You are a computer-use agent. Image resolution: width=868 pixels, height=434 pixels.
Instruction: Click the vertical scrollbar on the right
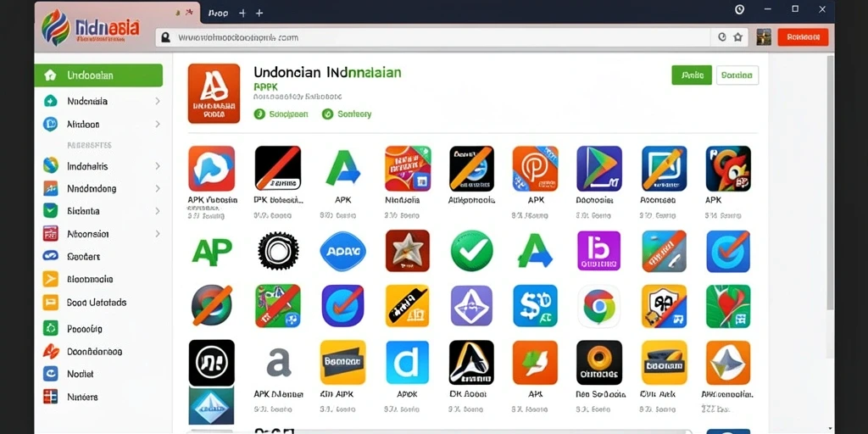[x=830, y=183]
